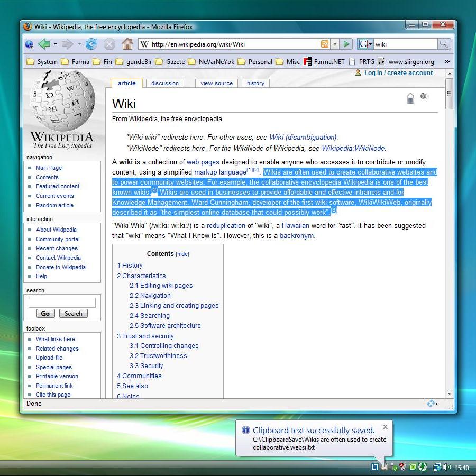Click the tray icon with green checkmark
This screenshot has width=476, height=476.
point(393,467)
